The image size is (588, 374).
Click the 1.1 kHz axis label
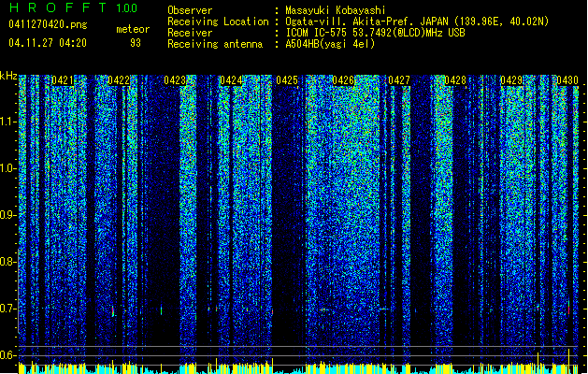click(x=8, y=122)
